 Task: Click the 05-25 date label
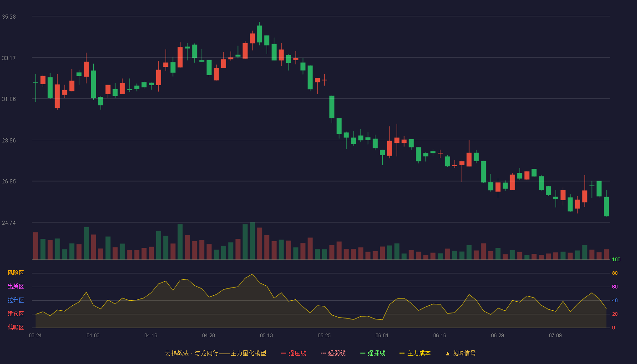coord(324,335)
